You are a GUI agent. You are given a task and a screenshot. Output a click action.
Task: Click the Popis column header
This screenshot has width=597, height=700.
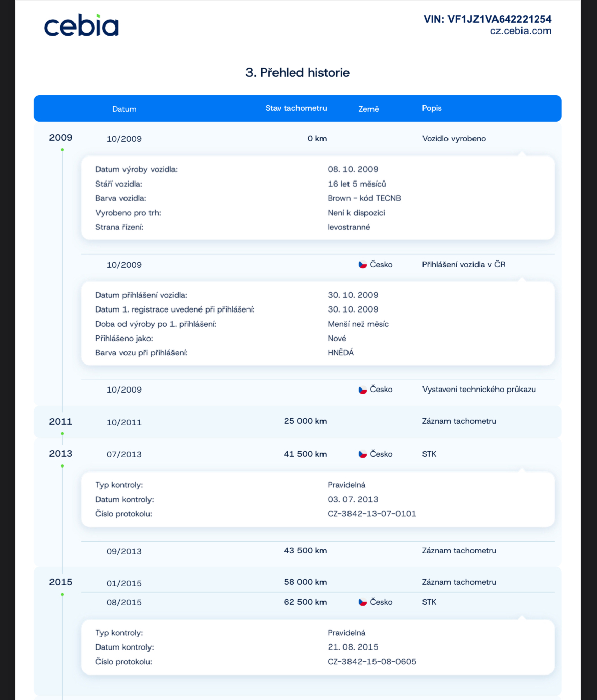pyautogui.click(x=432, y=108)
